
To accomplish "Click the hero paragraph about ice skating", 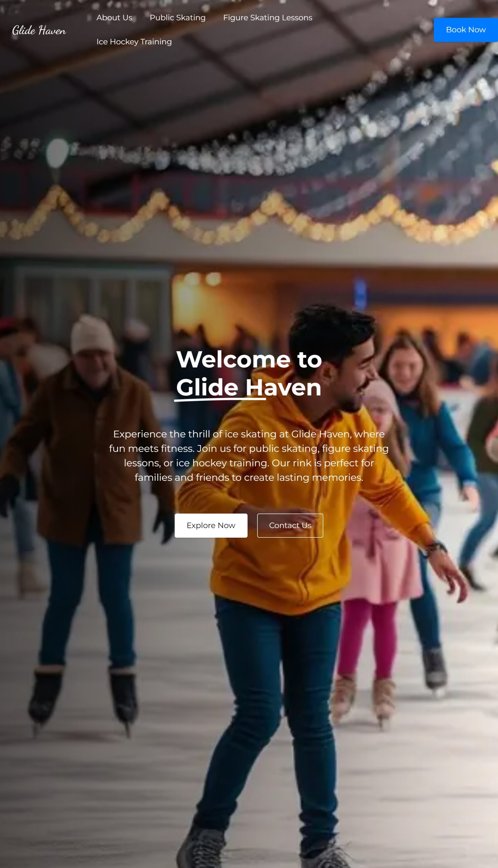I will click(249, 456).
